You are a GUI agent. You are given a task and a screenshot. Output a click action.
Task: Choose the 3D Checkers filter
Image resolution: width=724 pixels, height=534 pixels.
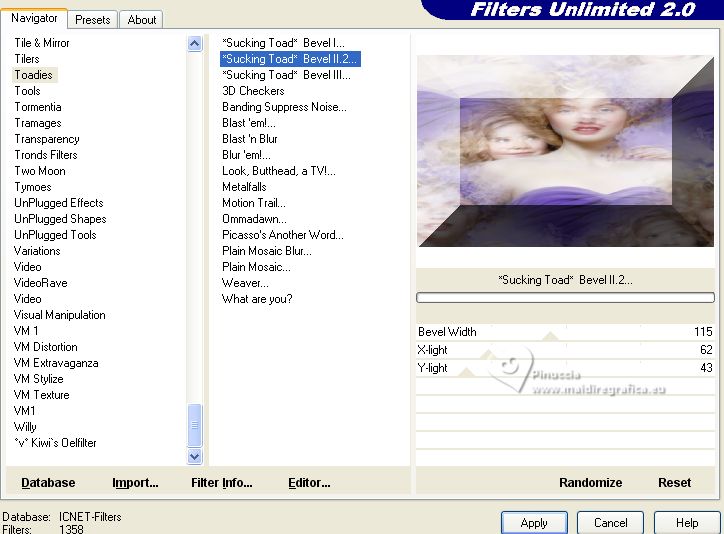[x=253, y=91]
